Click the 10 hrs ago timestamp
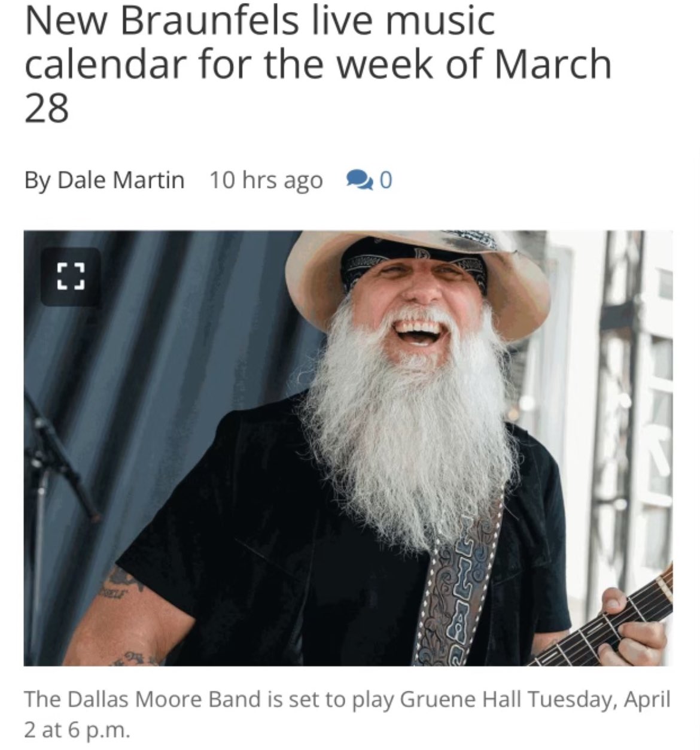700x750 pixels. click(266, 180)
